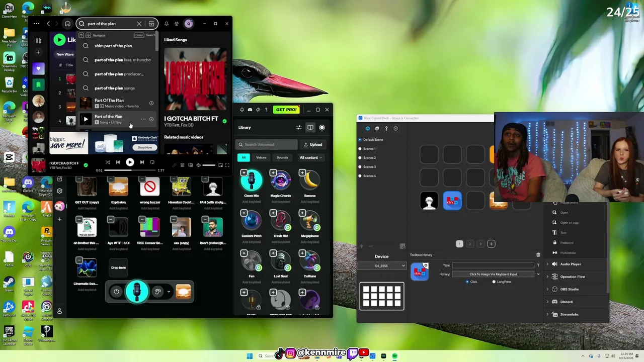Click Shop Now on the ad banner

click(144, 148)
